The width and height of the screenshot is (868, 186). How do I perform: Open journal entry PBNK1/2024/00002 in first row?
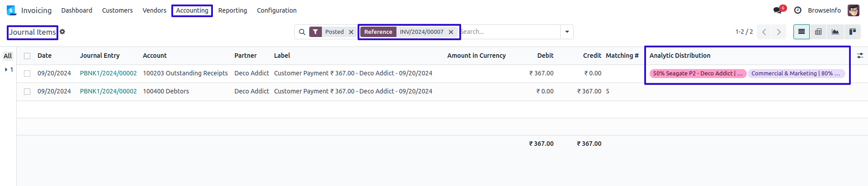[108, 73]
